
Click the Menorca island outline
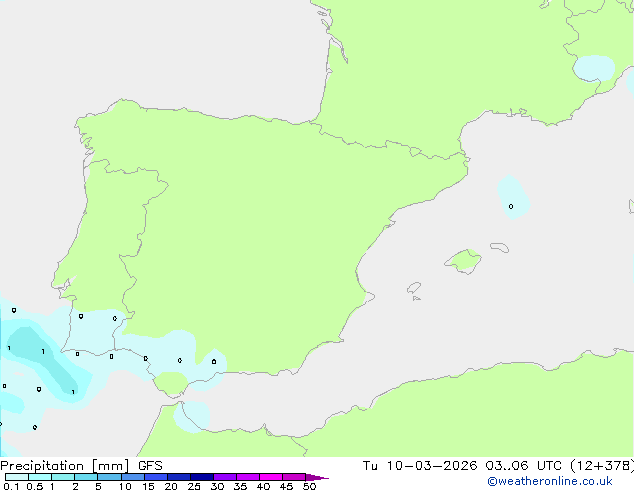[500, 247]
